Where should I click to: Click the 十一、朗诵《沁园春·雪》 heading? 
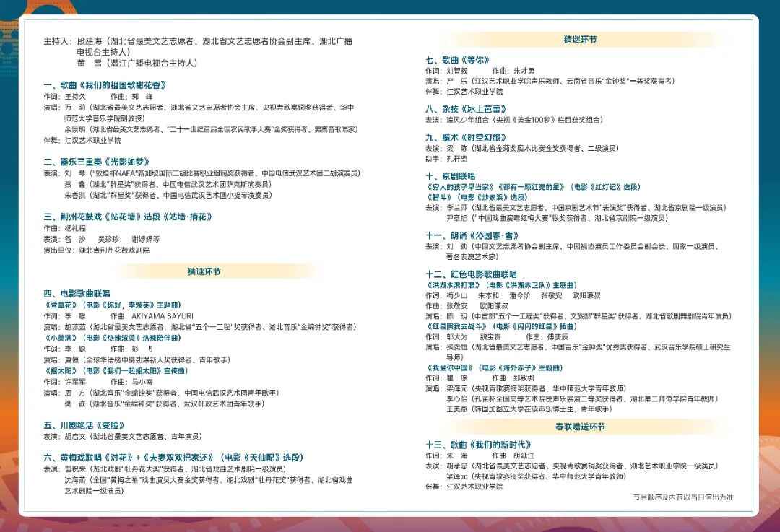tap(472, 235)
